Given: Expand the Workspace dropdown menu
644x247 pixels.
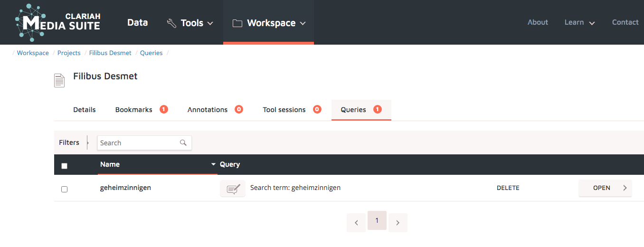Looking at the screenshot, I should coord(269,23).
